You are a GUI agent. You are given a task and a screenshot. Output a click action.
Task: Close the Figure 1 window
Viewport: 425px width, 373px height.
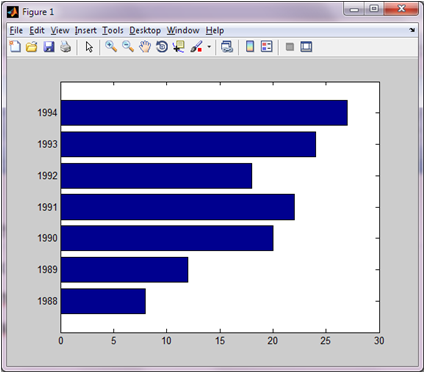click(401, 9)
